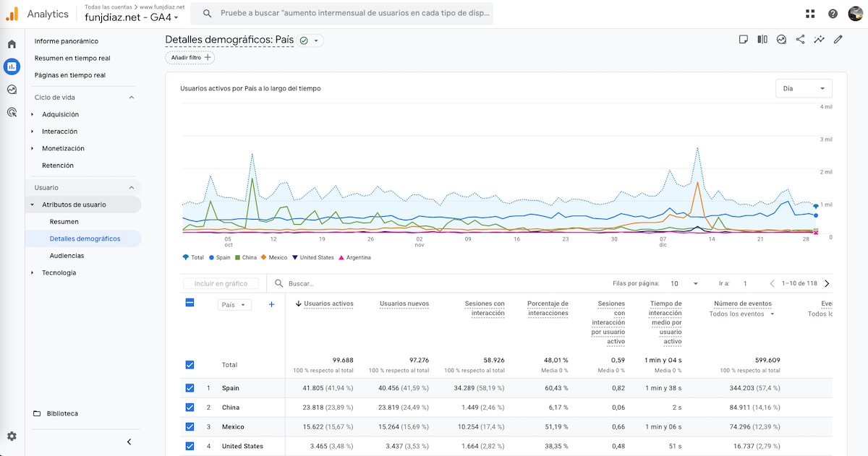Uncheck the Spain row checkbox
Screen dimensions: 868x456
(190, 388)
